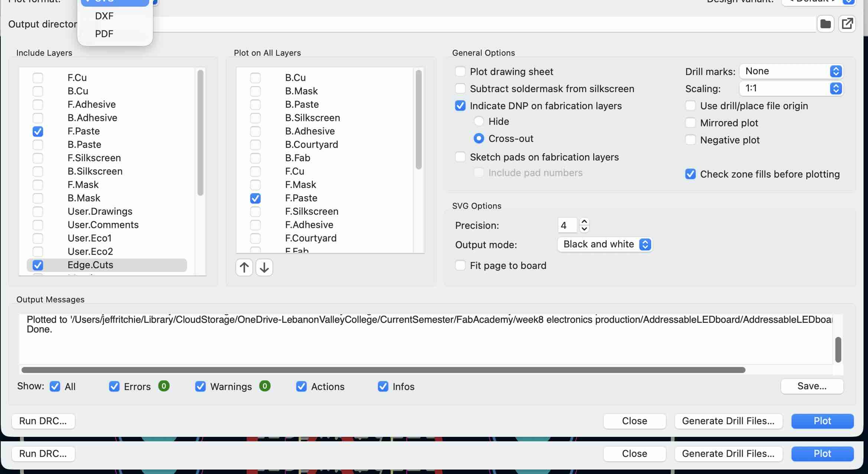Increment the Precision stepper up arrow

click(x=584, y=222)
